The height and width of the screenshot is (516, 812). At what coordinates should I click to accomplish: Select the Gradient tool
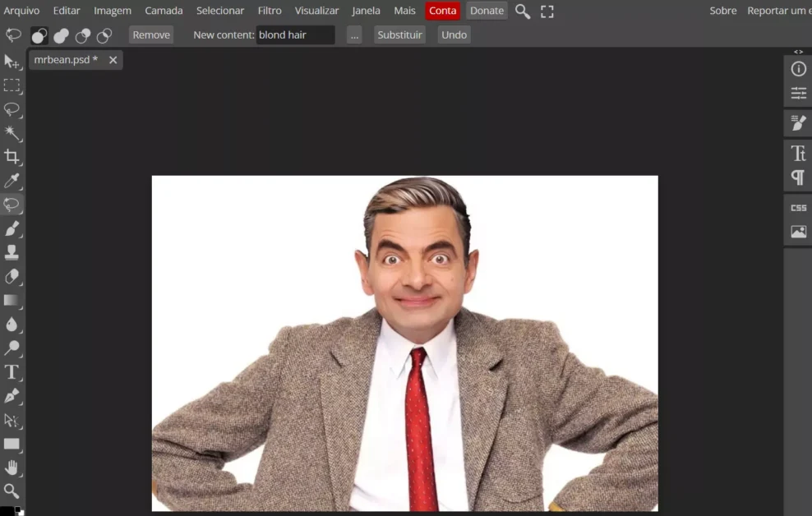[12, 300]
